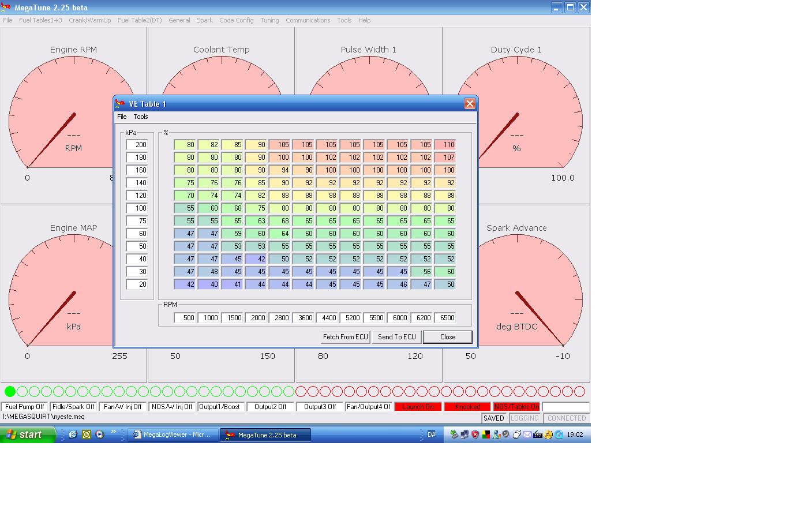
Task: Select VE cell with value 48
Action: (208, 271)
